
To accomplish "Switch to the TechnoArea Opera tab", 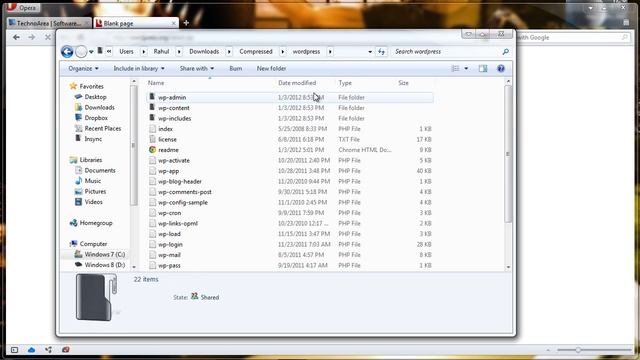I will 49,23.
